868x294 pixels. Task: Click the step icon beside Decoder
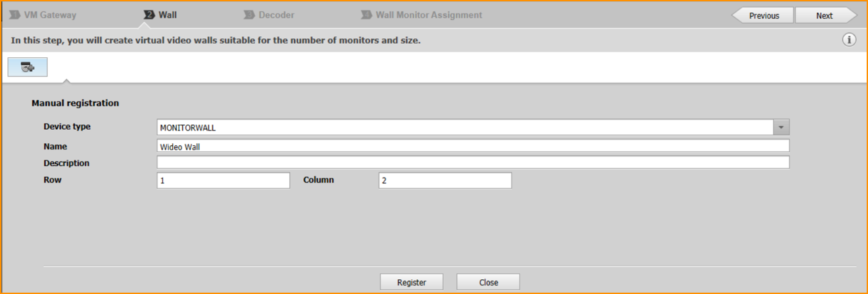pos(249,15)
